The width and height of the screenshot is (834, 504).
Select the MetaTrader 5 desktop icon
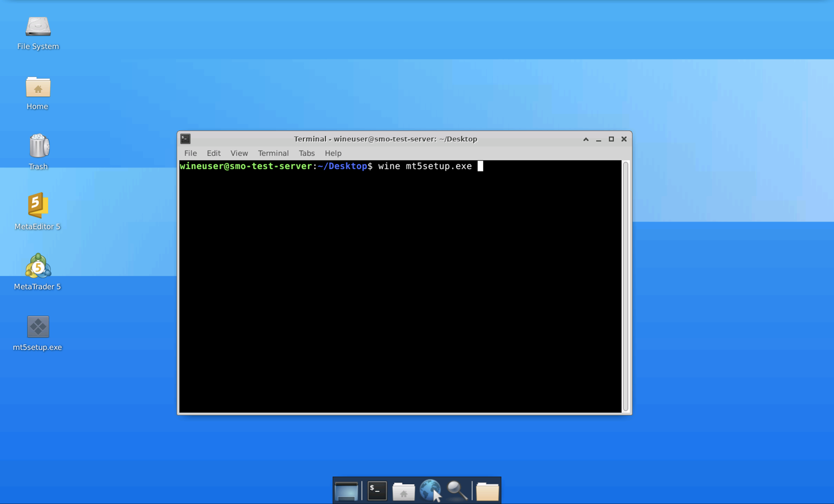point(38,267)
